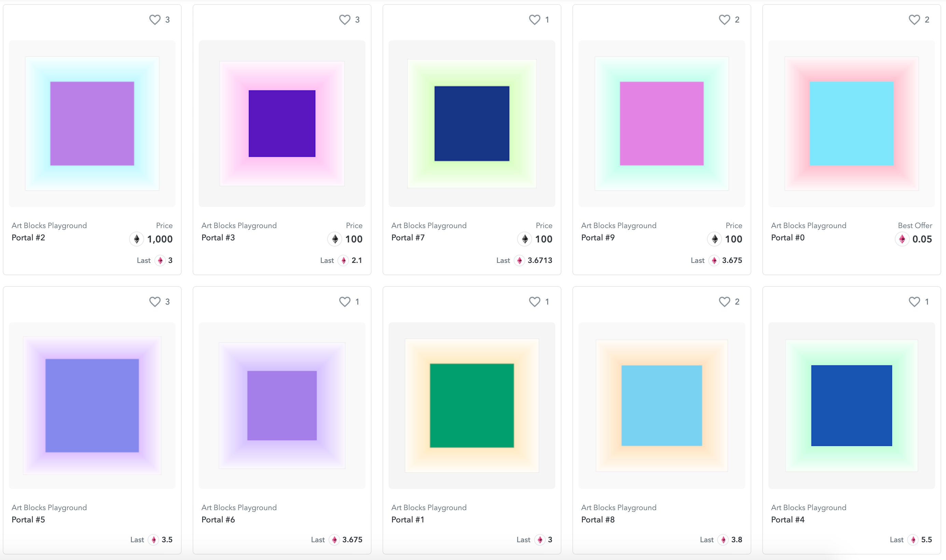Open Portal #3 indigo square artwork
This screenshot has height=560, width=946.
[x=282, y=123]
